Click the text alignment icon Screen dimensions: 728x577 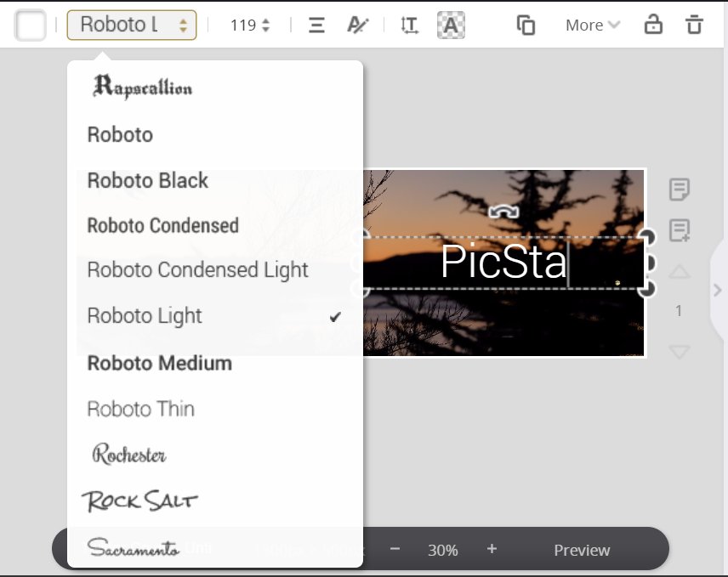[316, 25]
